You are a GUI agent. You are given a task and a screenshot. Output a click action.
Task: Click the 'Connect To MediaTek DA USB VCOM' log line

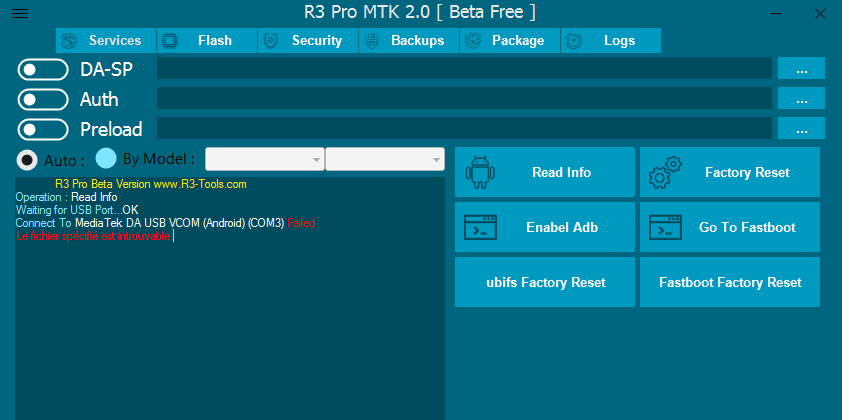pyautogui.click(x=165, y=223)
